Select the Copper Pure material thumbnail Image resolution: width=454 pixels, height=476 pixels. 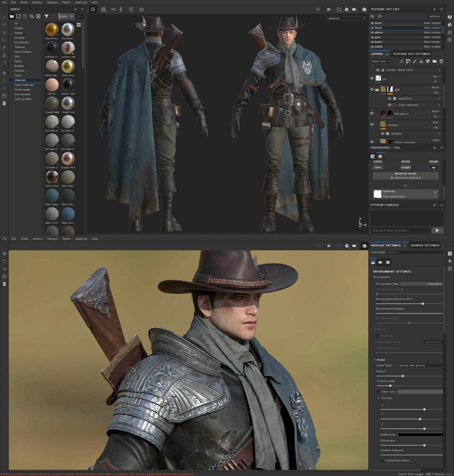68,159
